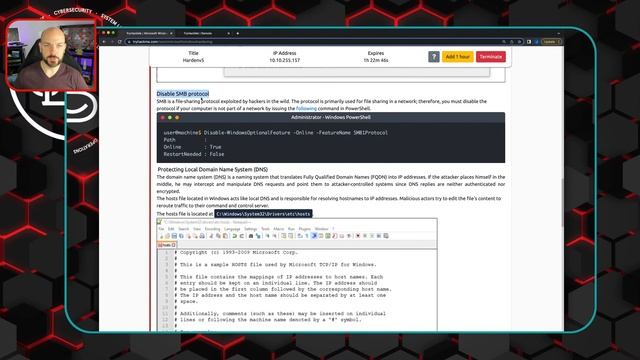Toggle the browser side panel icon
The width and height of the screenshot is (640, 360).
tap(529, 42)
